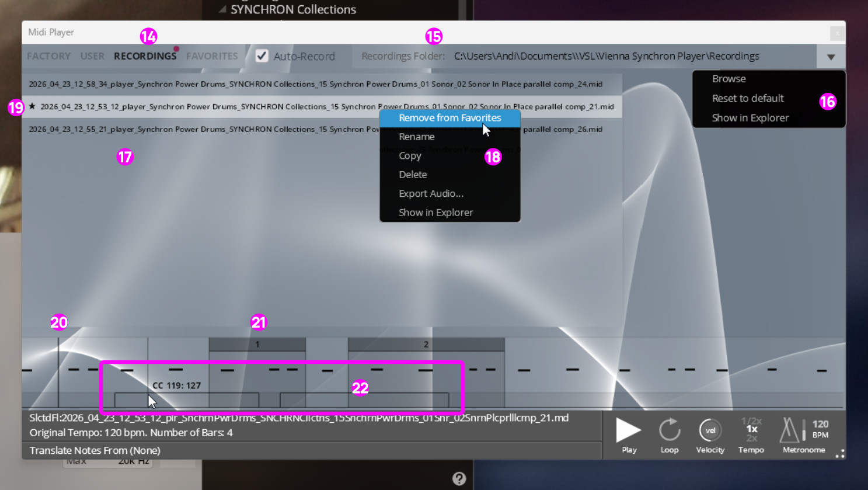Switch to the FACTORY tab
The height and width of the screenshot is (490, 868).
[48, 56]
